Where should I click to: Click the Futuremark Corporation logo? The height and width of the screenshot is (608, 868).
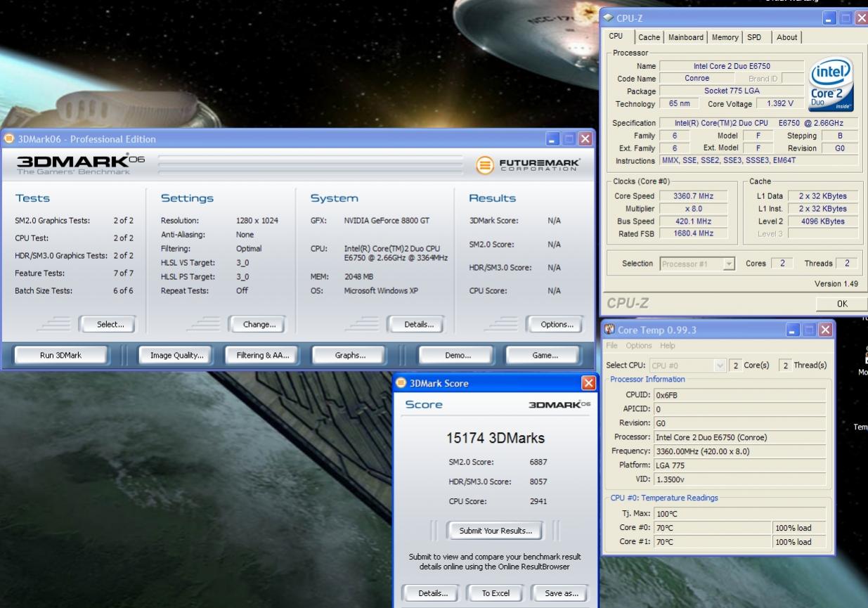[529, 165]
